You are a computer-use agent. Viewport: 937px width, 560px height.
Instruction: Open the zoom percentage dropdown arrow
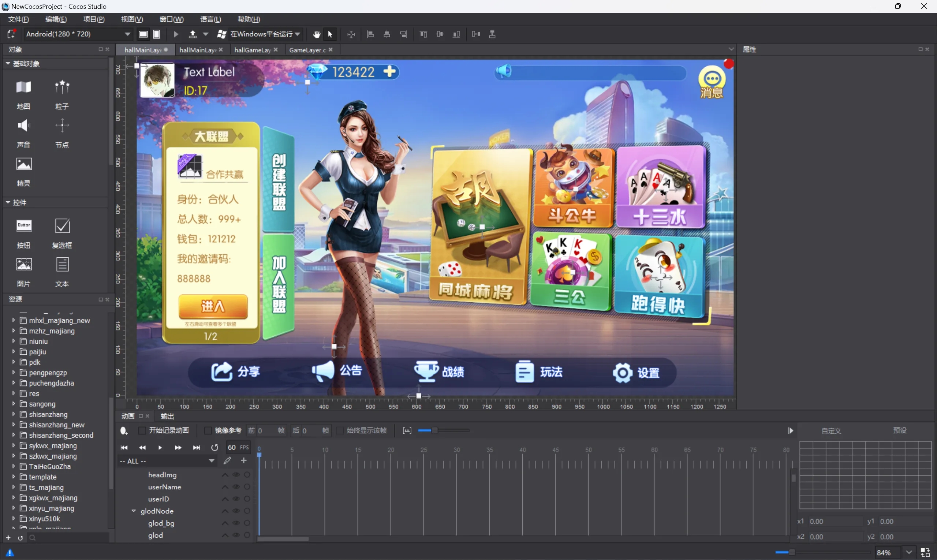coord(909,553)
